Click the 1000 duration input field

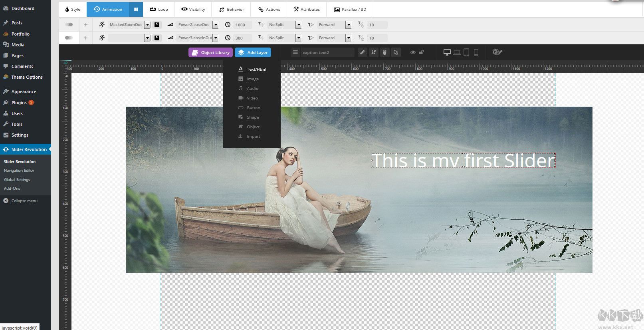[242, 25]
